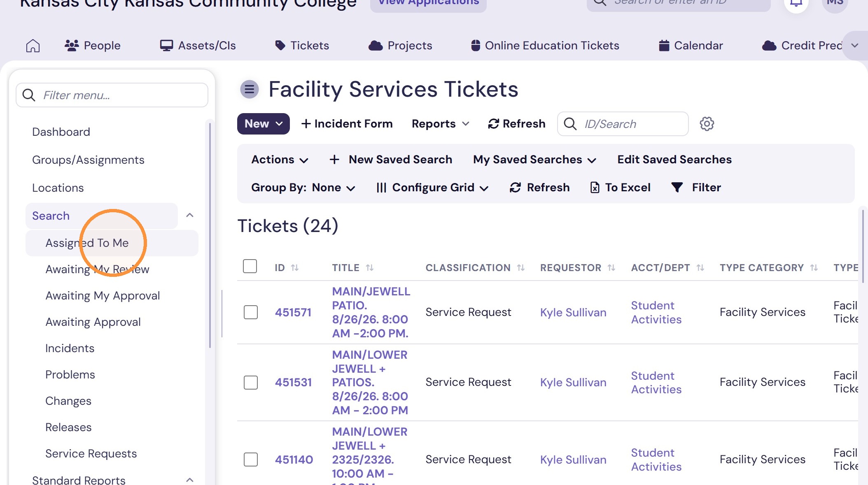This screenshot has height=485, width=868.
Task: Select Awaiting My Approval in sidebar
Action: coord(103,296)
